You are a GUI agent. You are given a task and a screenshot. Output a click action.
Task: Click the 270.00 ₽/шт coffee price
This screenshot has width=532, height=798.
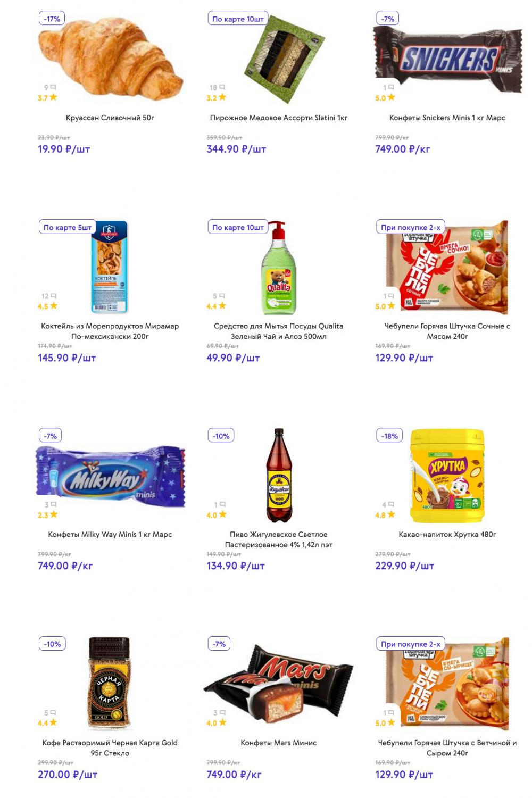[x=68, y=775]
